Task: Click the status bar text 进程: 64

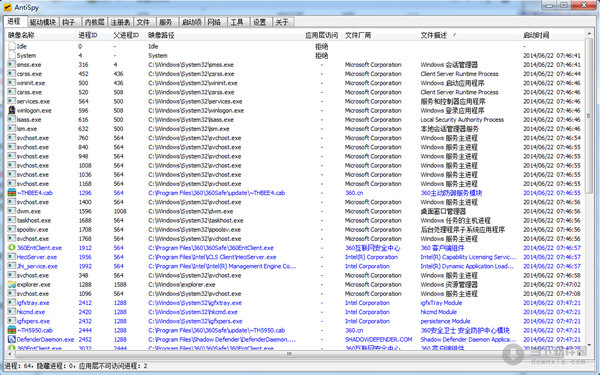Action: pos(19,366)
